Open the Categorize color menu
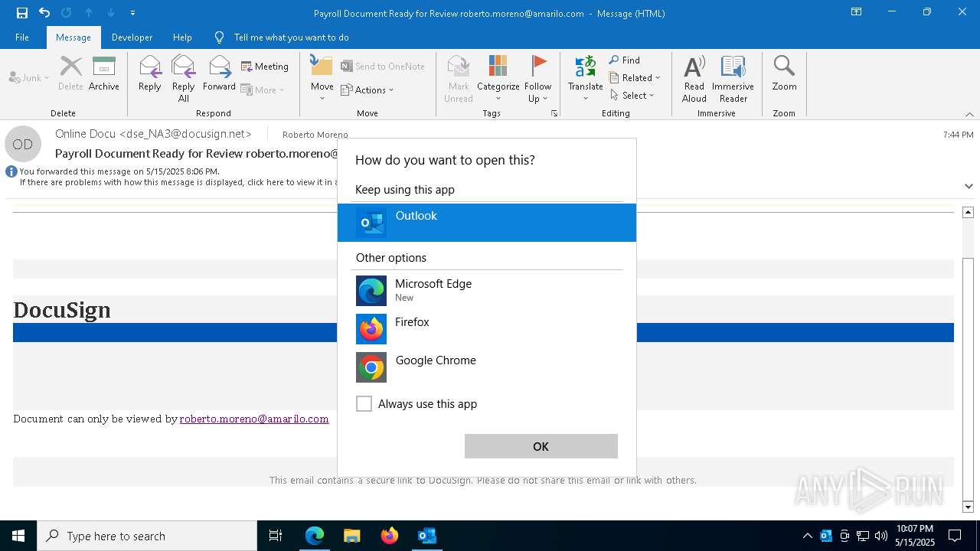The width and height of the screenshot is (980, 551). coord(498,78)
